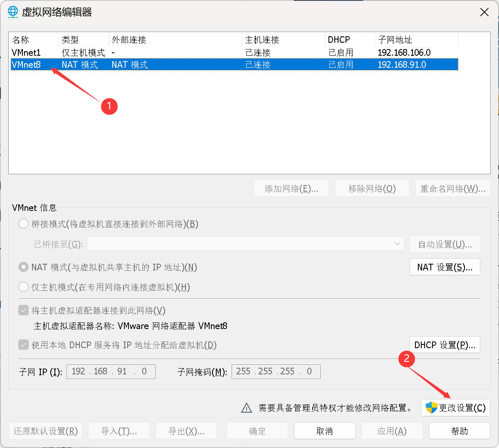This screenshot has height=448, width=499.
Task: Click the DHCP column header
Action: point(350,40)
